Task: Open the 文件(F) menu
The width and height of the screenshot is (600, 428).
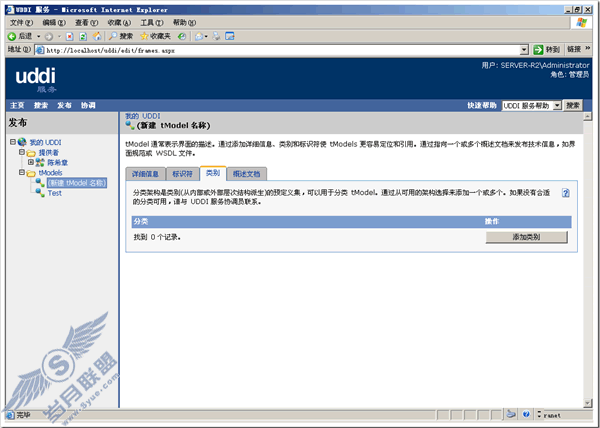Action: pos(21,23)
